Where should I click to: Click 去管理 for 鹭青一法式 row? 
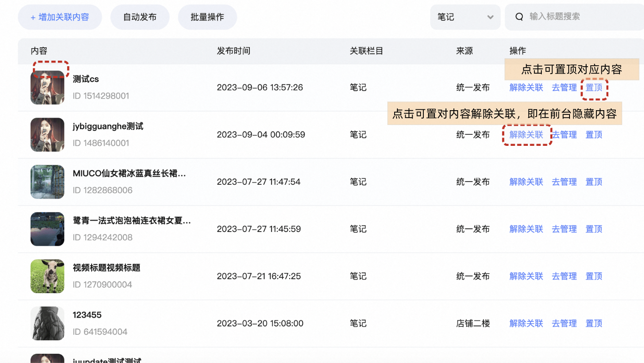[564, 229]
